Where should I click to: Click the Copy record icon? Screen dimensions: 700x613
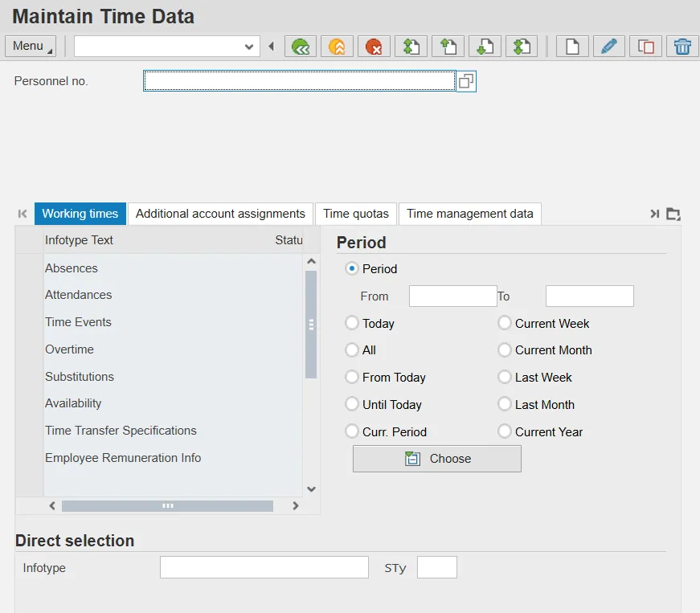pyautogui.click(x=645, y=47)
